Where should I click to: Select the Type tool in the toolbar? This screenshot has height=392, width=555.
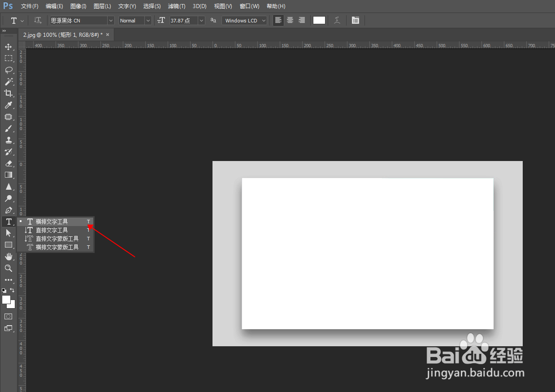click(x=9, y=222)
